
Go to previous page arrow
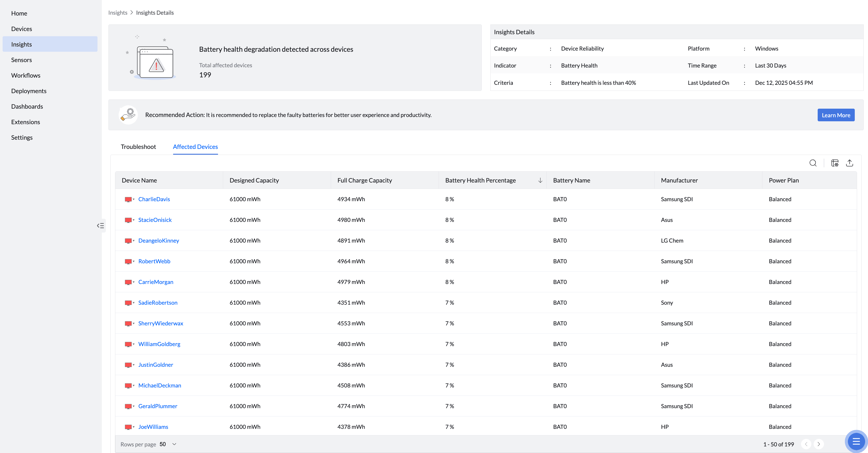pos(806,444)
